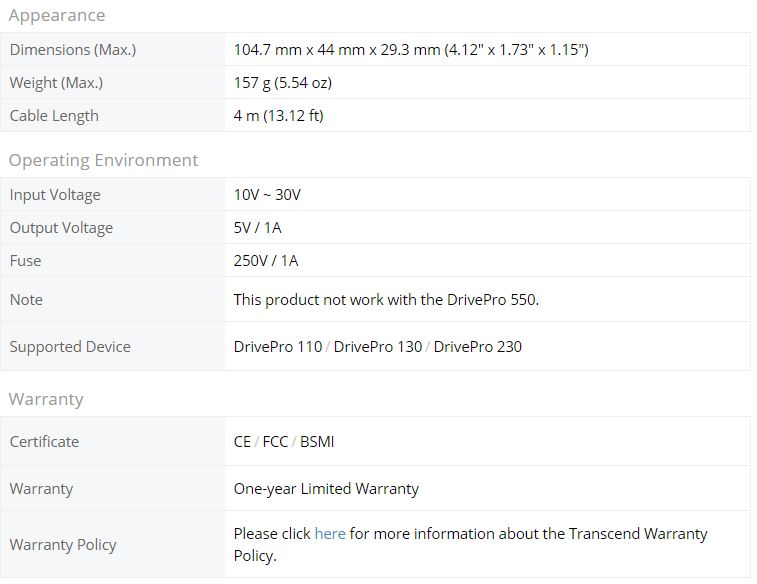Select the Warranty section heading
Image resolution: width=757 pixels, height=584 pixels.
click(46, 399)
